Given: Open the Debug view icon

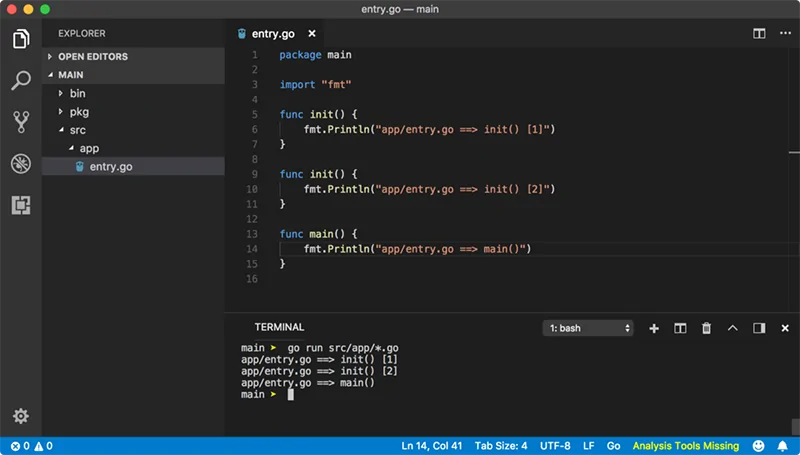Looking at the screenshot, I should [x=20, y=164].
